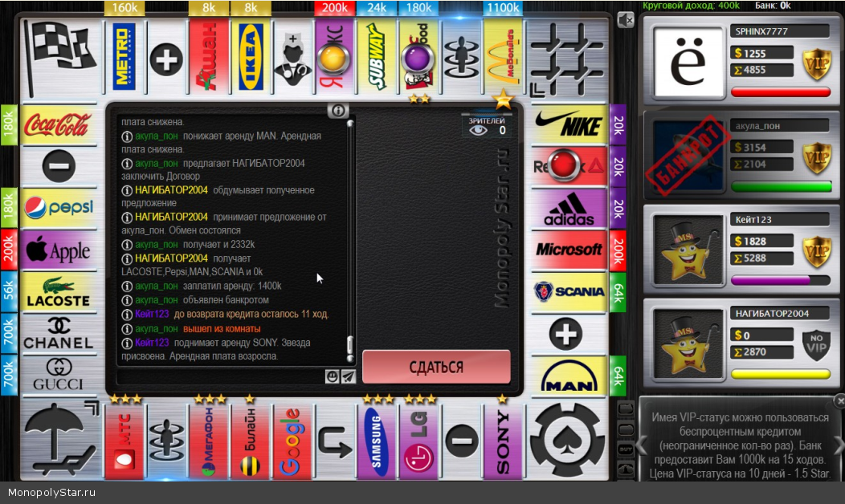Select the doctor cell next to IKEA
The height and width of the screenshot is (504, 845).
click(292, 59)
